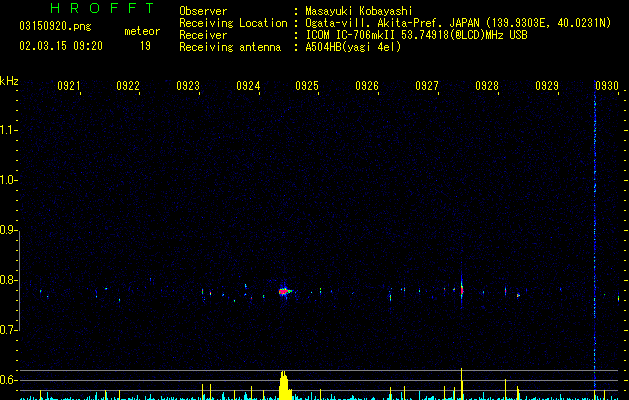Click the Receiving antenna label
This screenshot has width=629, height=400.
(x=230, y=47)
